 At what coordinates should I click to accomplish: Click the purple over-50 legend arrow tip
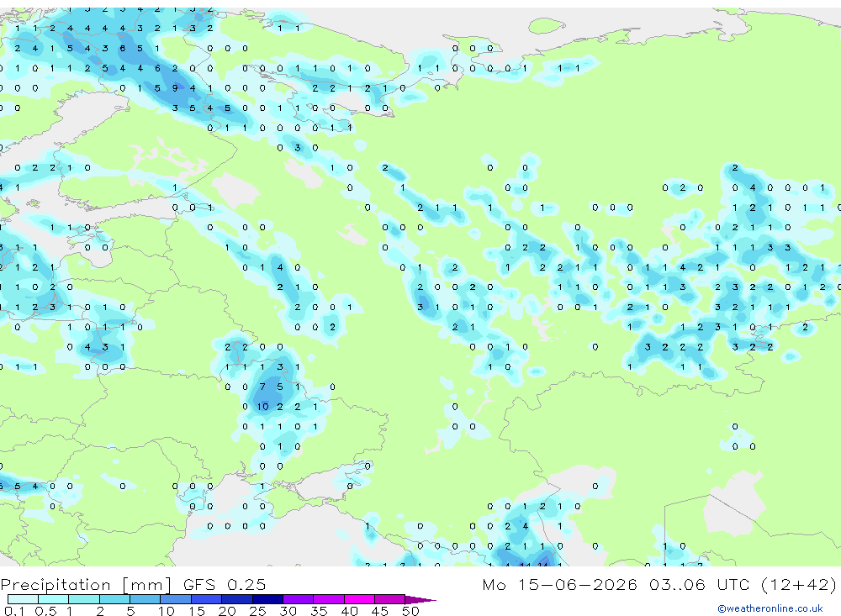(x=420, y=600)
